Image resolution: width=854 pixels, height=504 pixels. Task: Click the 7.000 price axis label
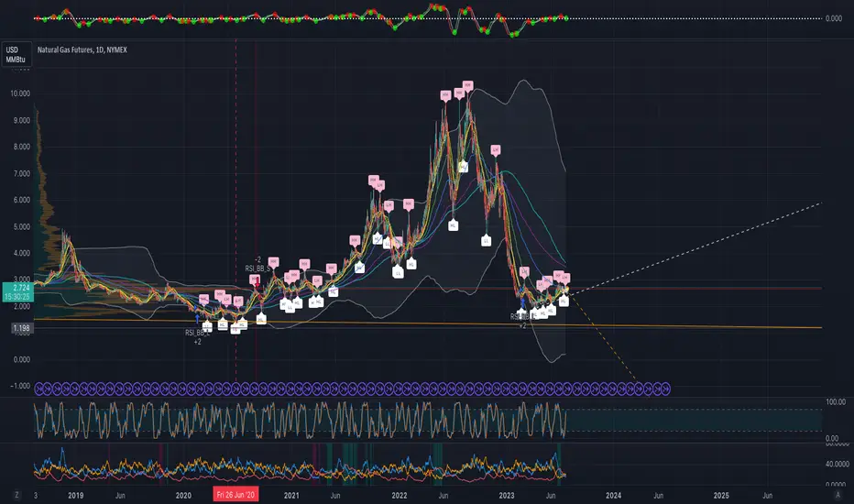coord(22,173)
